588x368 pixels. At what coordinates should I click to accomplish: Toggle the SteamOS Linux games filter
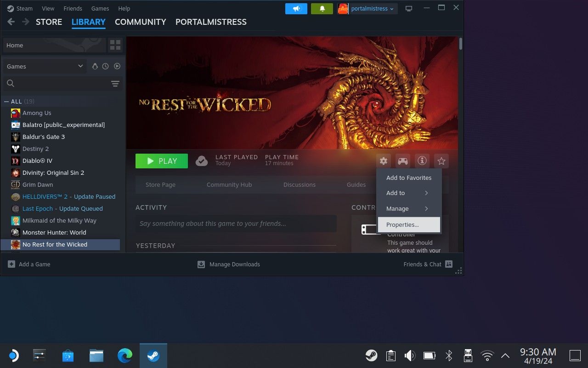coord(95,66)
